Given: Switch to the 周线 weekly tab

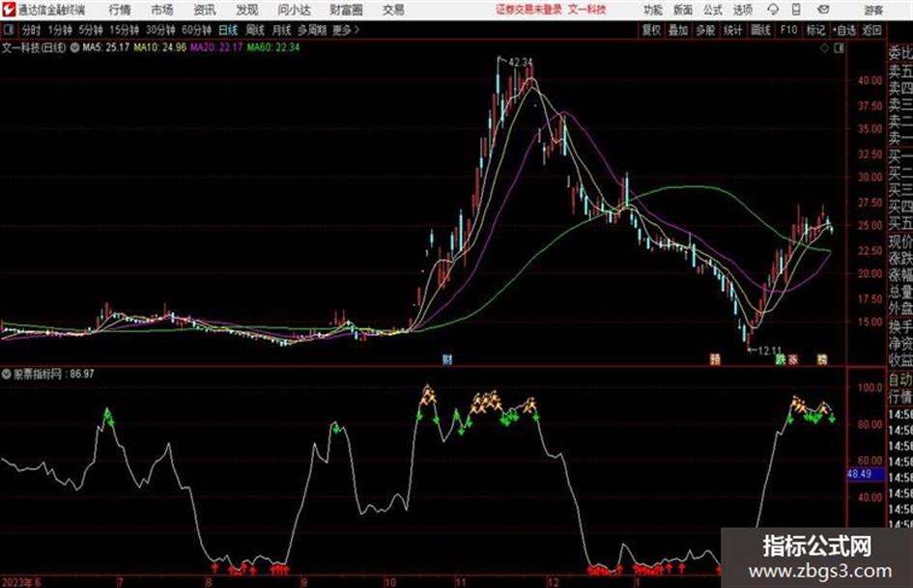Looking at the screenshot, I should tap(255, 30).
